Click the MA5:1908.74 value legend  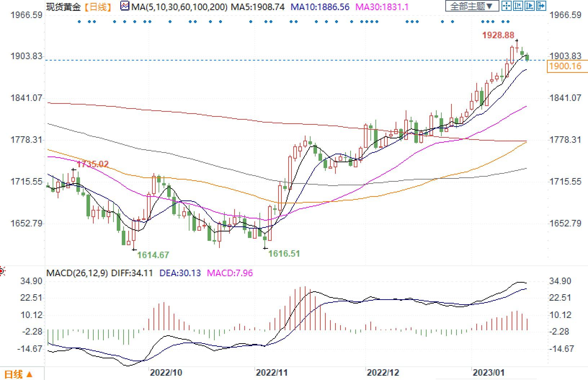coord(258,6)
